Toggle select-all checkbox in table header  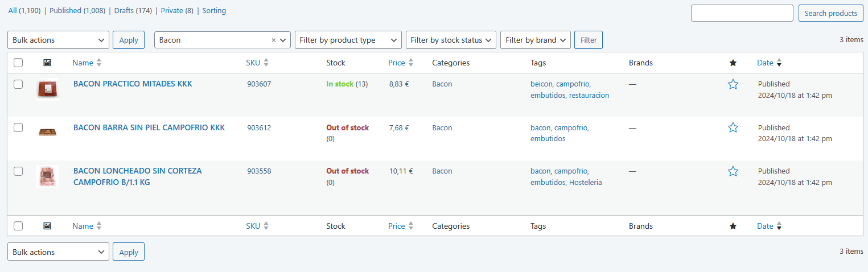[18, 63]
